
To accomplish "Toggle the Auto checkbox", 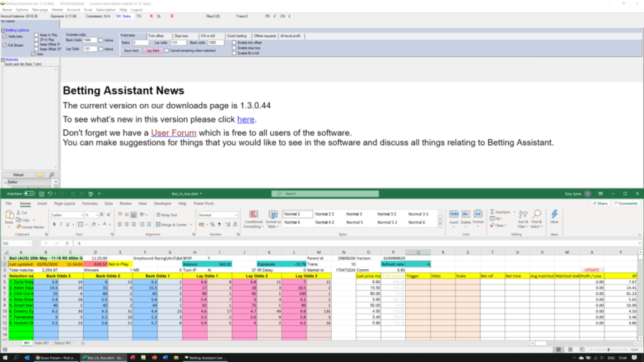I will click(x=33, y=54).
